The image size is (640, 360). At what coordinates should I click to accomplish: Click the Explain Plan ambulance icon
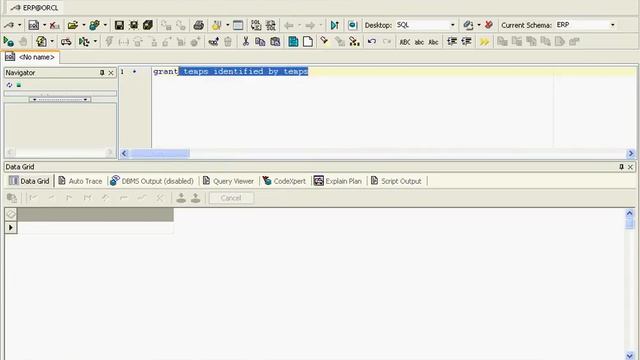pos(66,41)
